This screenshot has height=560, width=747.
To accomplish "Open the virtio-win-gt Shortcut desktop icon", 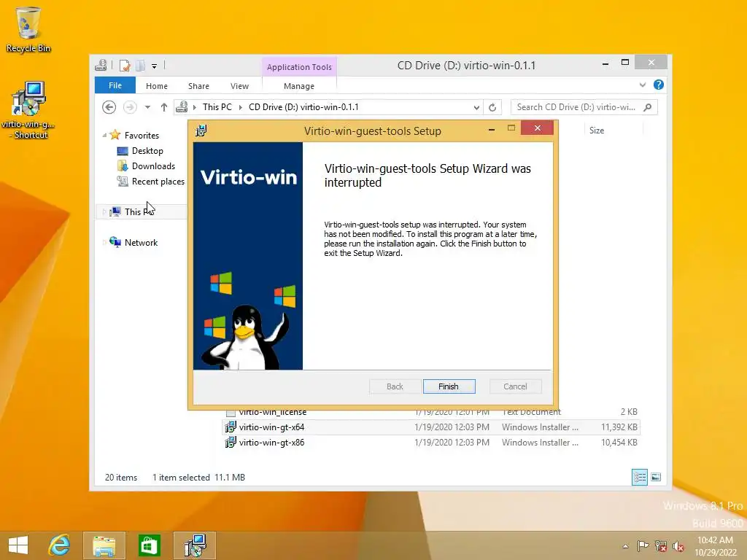I will click(28, 110).
